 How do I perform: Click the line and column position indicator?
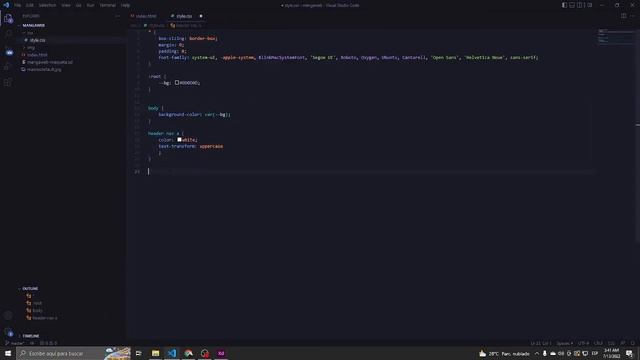pos(541,343)
